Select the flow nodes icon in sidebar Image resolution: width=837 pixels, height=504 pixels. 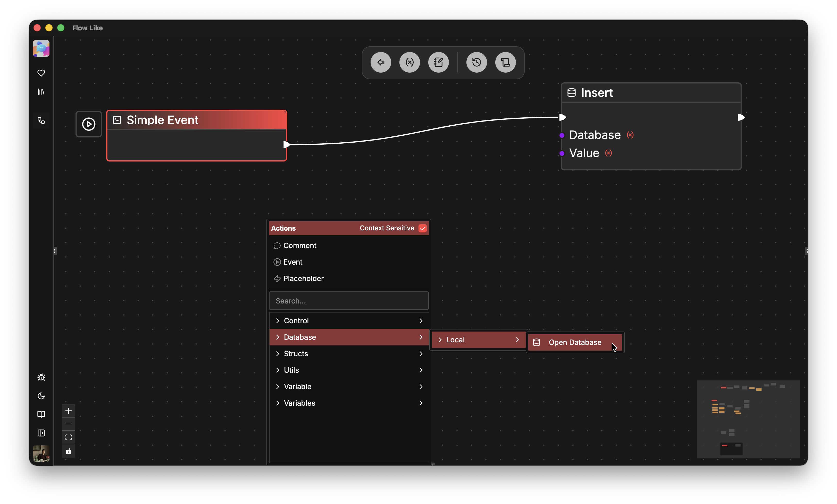tap(41, 120)
